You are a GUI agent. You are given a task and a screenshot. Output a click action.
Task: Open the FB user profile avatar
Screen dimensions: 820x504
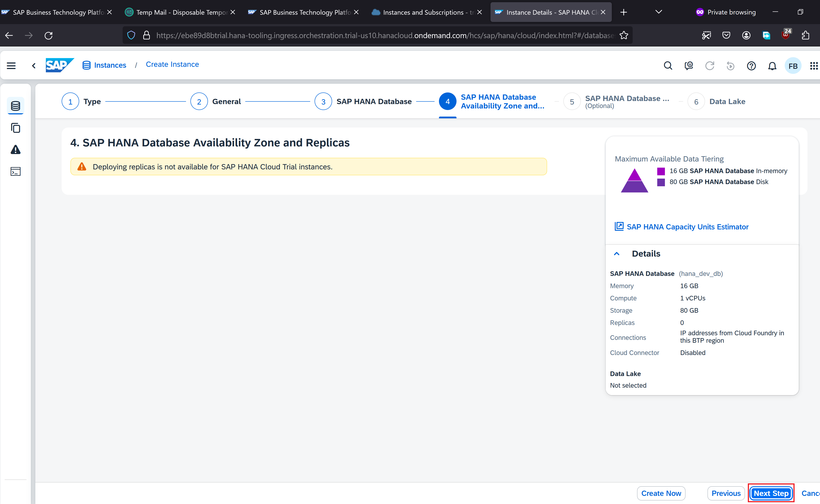tap(793, 66)
